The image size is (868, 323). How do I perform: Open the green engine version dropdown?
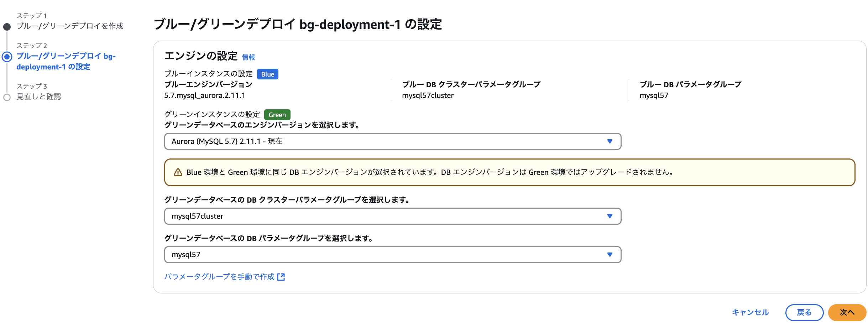pyautogui.click(x=392, y=141)
